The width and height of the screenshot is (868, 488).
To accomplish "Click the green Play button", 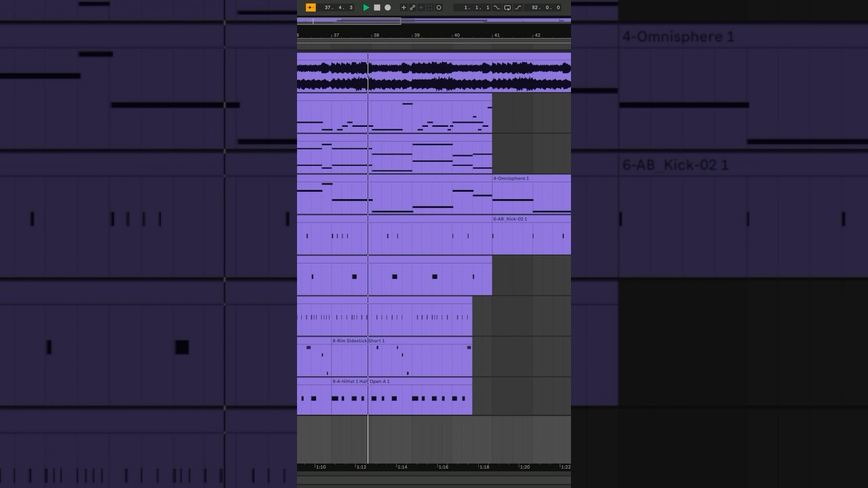I will coord(366,7).
